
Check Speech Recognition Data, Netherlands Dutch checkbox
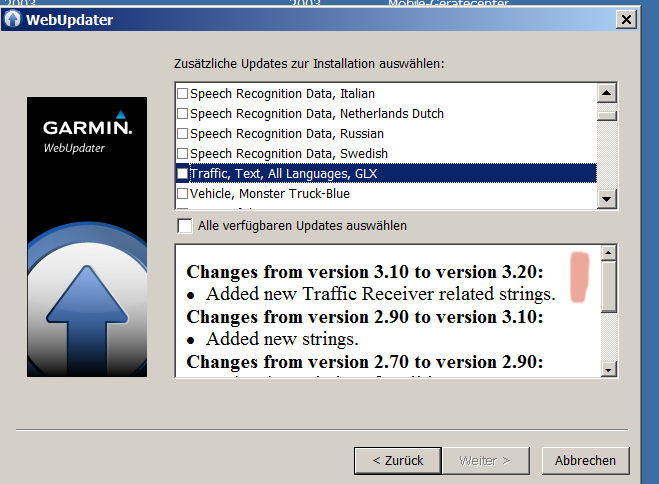coord(182,113)
